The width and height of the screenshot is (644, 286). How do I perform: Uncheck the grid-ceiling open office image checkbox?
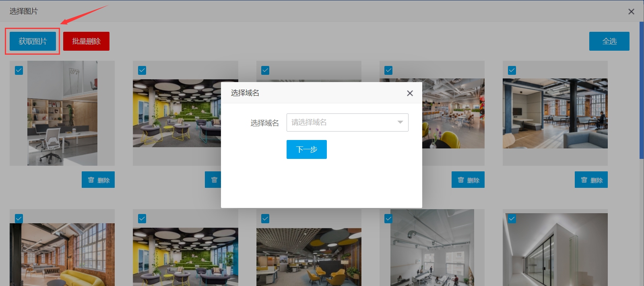point(265,218)
